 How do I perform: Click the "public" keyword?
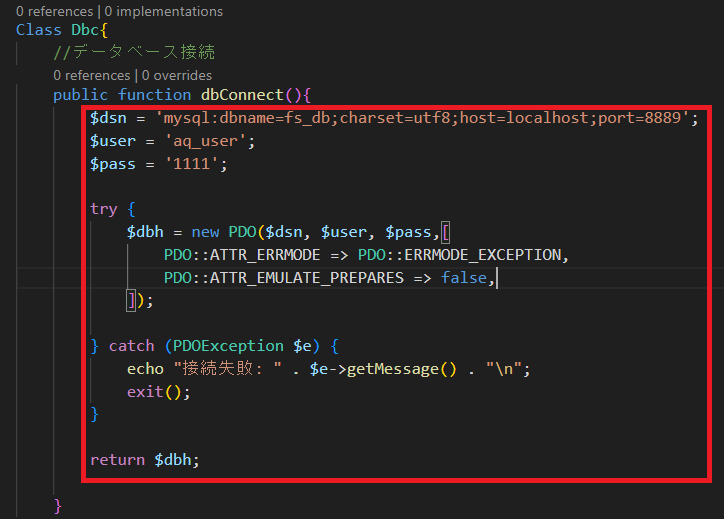coord(80,95)
